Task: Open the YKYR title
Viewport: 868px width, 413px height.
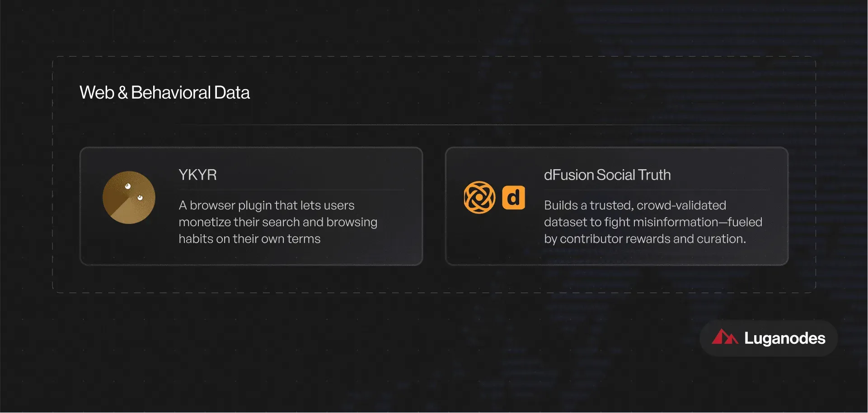Action: (197, 175)
